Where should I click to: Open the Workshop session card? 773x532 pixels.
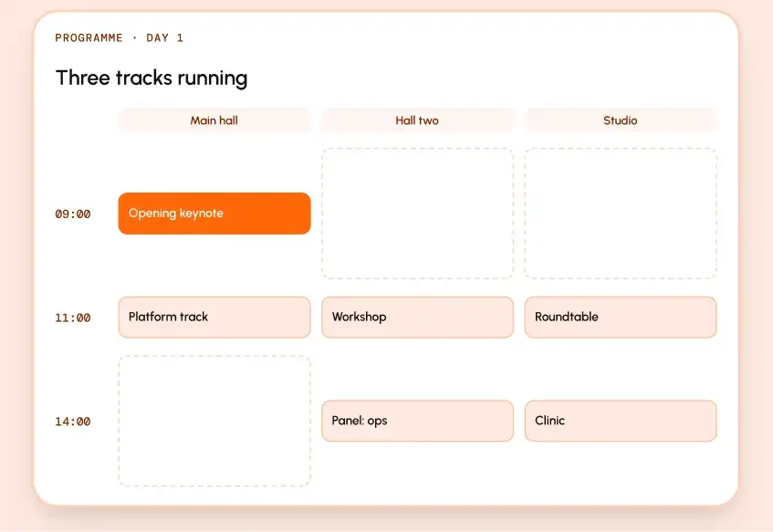tap(418, 317)
